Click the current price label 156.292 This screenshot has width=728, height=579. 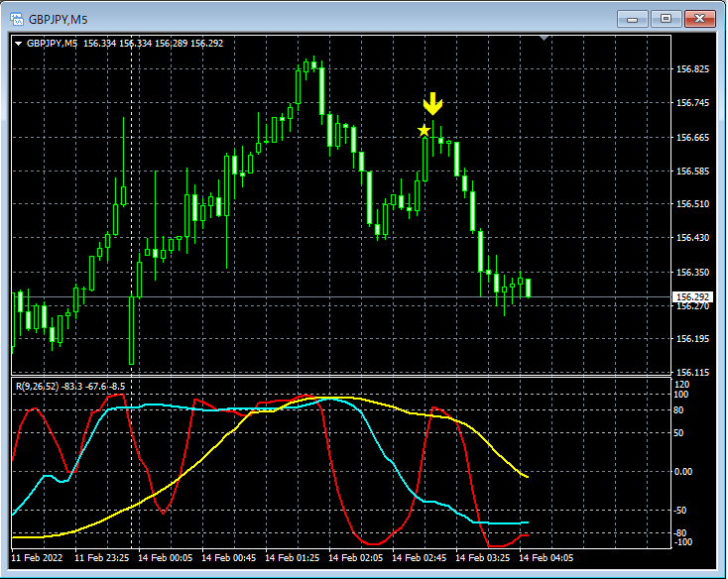[692, 296]
